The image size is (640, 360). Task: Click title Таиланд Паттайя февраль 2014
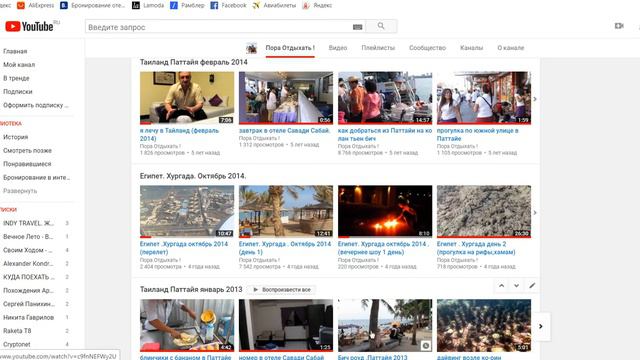click(193, 62)
